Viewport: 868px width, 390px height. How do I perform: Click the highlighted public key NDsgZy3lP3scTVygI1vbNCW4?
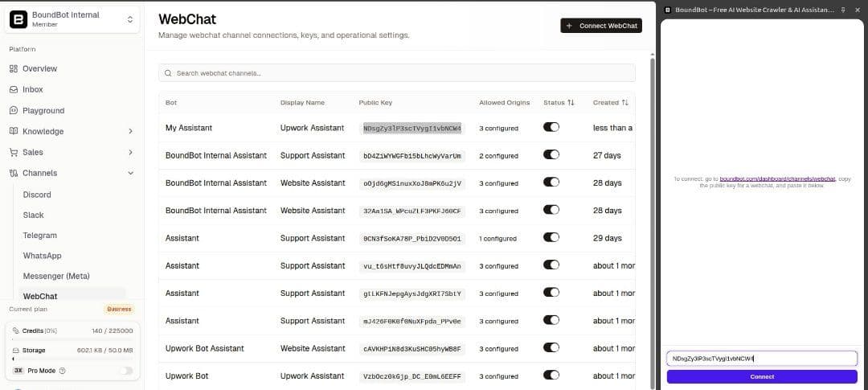tap(411, 129)
